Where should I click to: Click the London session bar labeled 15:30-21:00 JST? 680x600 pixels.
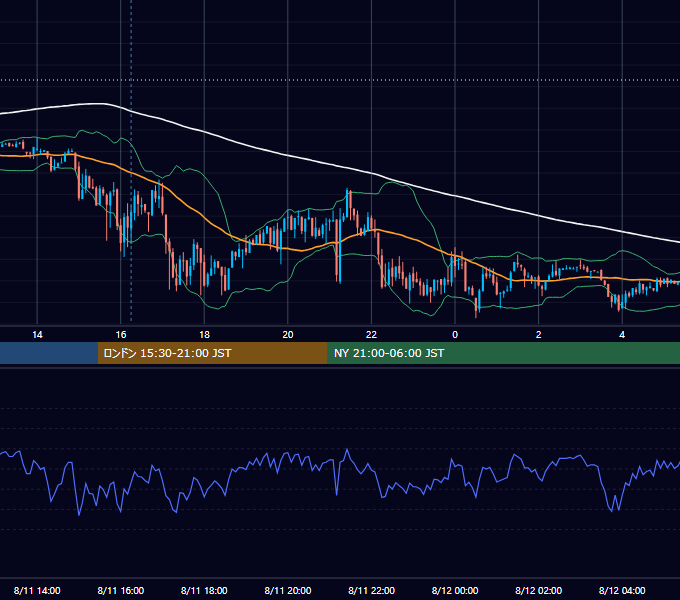212,353
